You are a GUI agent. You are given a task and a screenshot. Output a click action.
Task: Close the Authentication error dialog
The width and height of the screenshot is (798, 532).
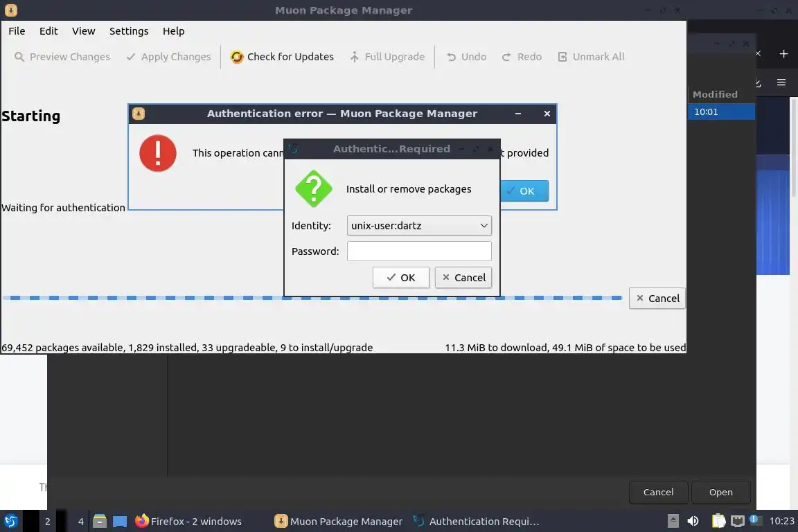click(547, 114)
